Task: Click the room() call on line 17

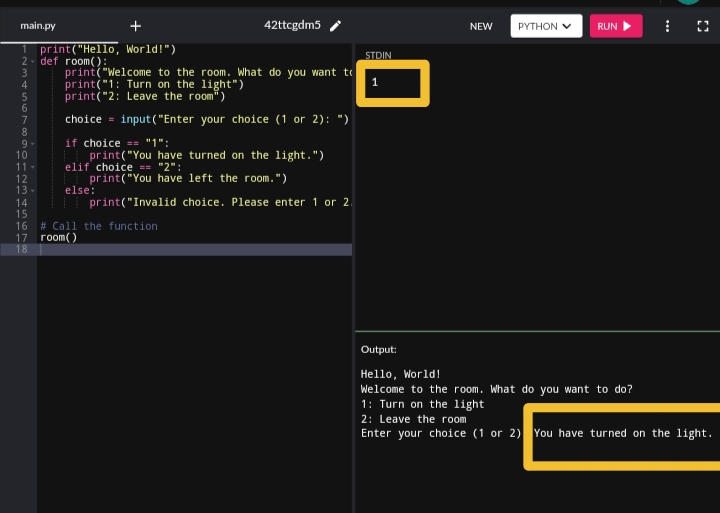Action: [58, 237]
